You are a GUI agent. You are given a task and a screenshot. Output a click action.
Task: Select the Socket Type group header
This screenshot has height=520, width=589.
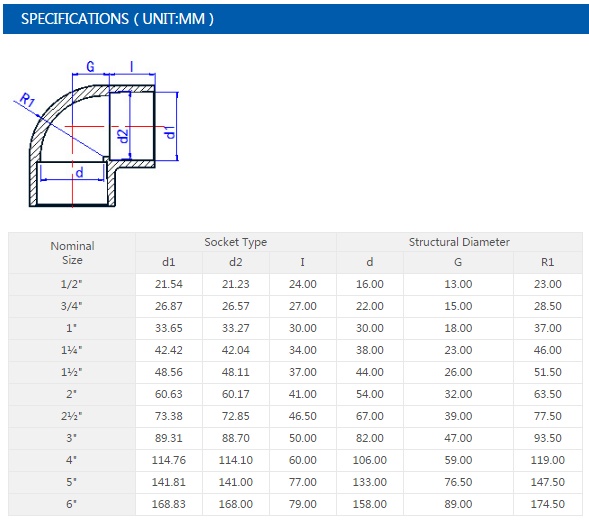(x=236, y=242)
